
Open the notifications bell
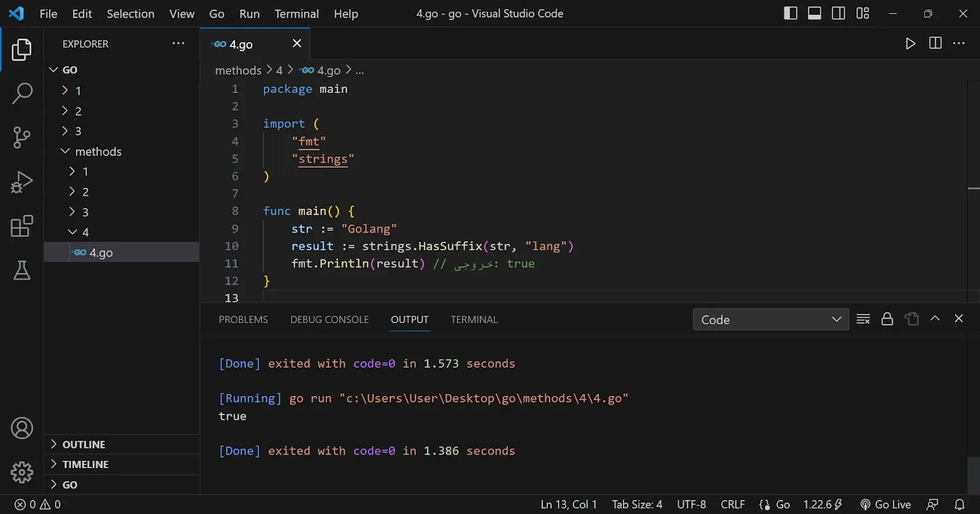(x=960, y=505)
